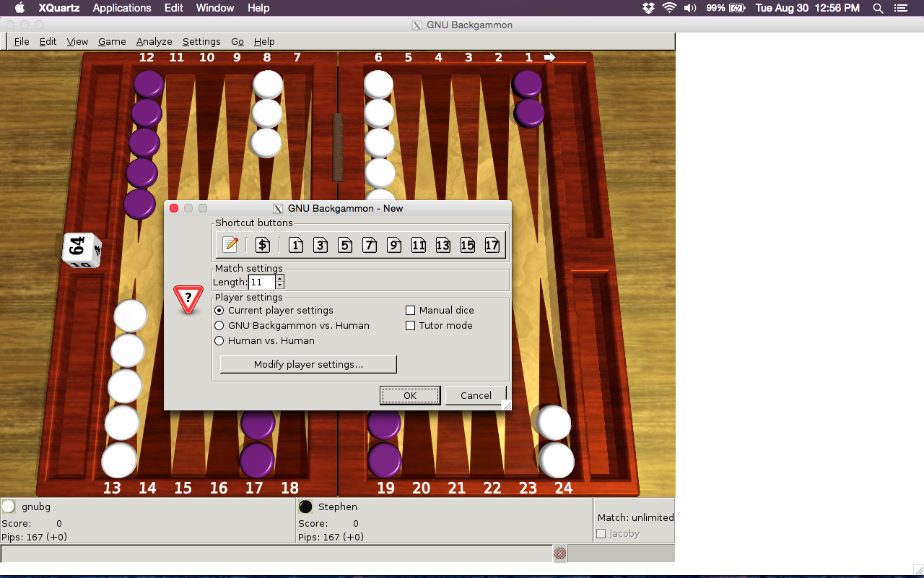Screen dimensions: 924x578
Task: Start a 9-point match shortcut
Action: (x=394, y=245)
